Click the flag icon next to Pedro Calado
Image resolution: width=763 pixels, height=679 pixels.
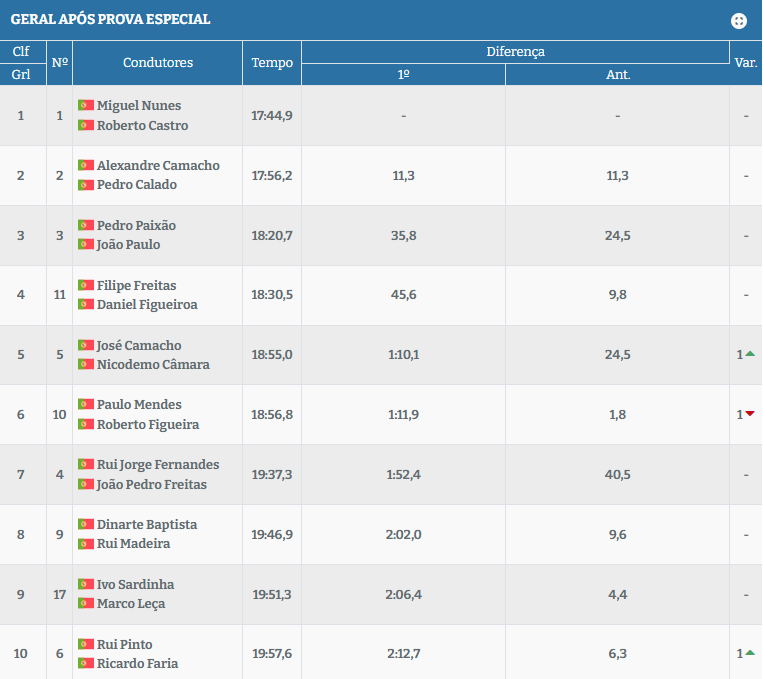[x=86, y=185]
